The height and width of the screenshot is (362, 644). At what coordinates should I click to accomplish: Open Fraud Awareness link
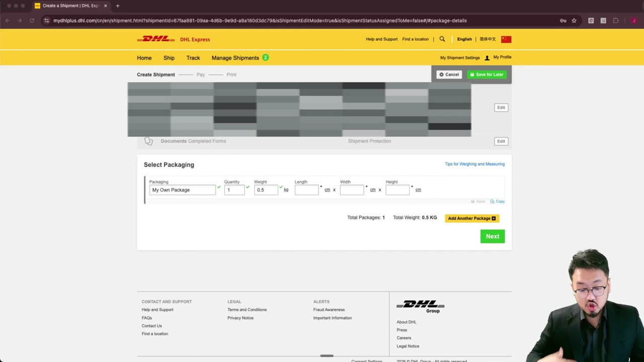click(x=329, y=310)
